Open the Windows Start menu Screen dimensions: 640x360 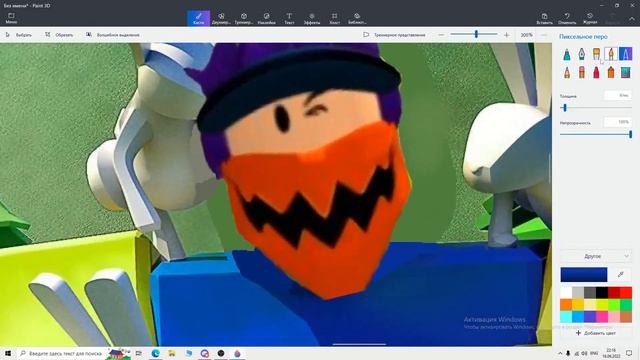coord(8,353)
